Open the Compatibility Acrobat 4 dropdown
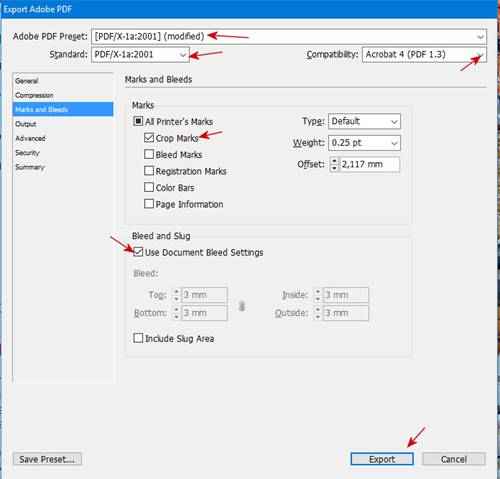 (424, 54)
